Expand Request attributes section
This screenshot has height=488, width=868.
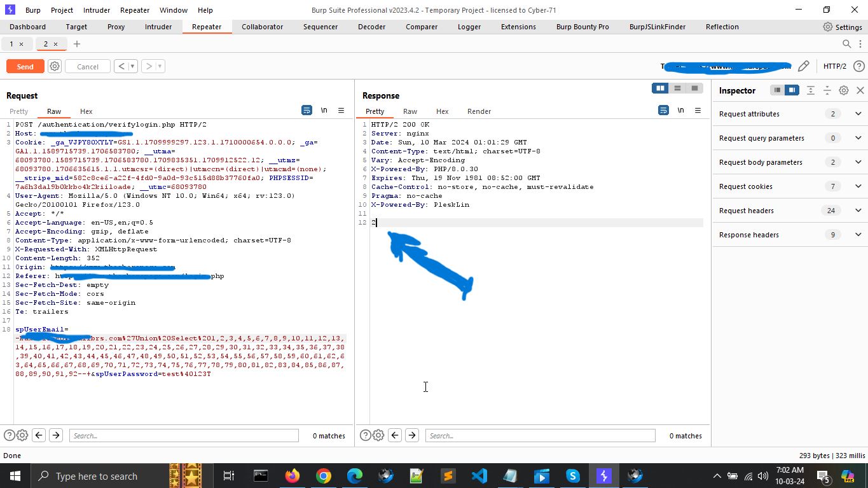pos(858,114)
